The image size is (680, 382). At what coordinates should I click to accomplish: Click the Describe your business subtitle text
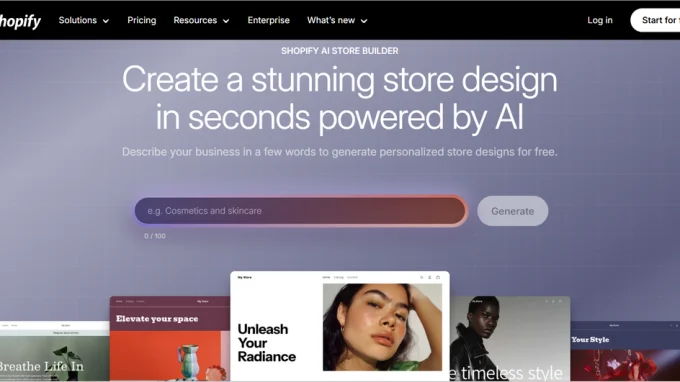[x=340, y=152]
